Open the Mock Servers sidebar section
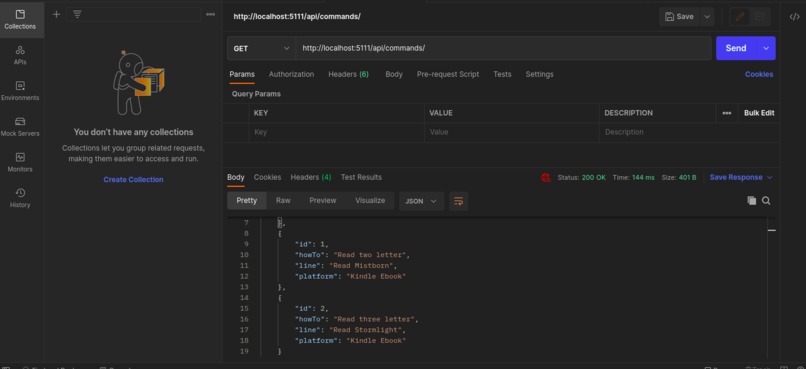806x369 pixels. point(21,126)
